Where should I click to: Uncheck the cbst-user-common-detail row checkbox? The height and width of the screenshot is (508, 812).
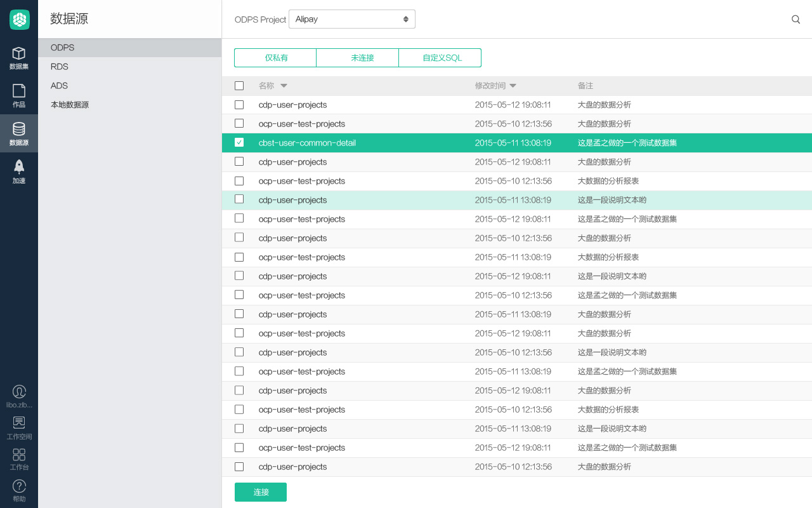pyautogui.click(x=239, y=143)
